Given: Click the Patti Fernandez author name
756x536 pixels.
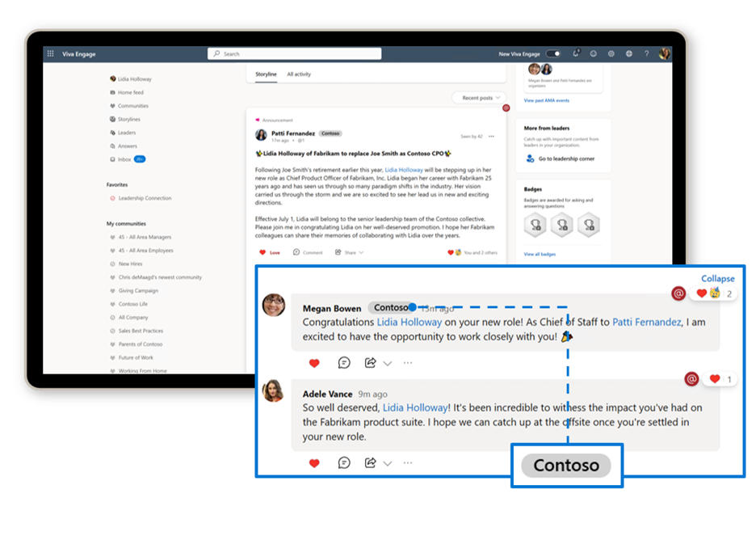Looking at the screenshot, I should tap(293, 133).
